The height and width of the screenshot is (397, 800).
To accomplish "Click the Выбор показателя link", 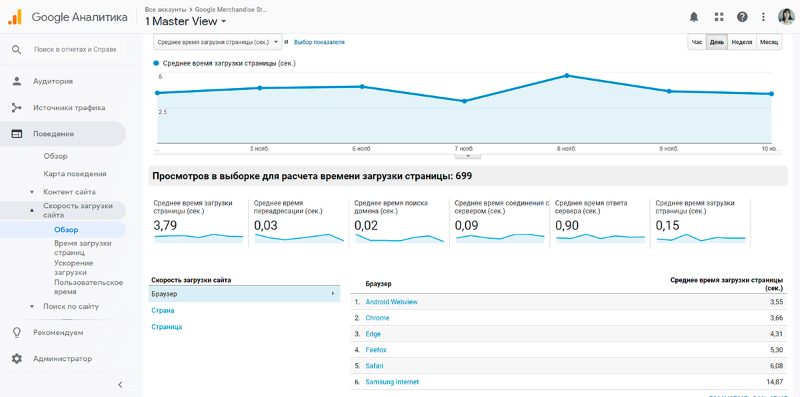I will pos(319,42).
